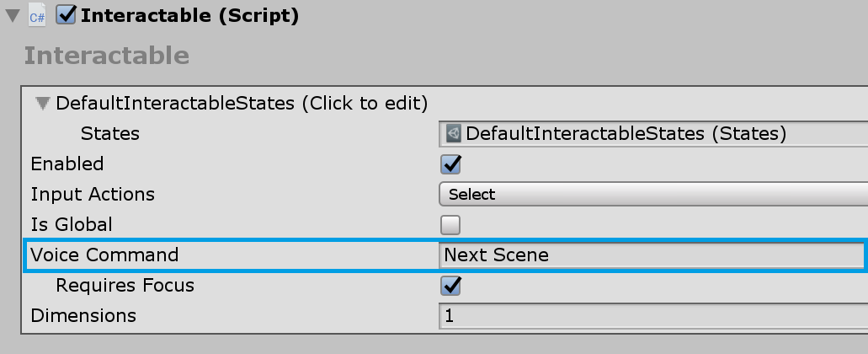
Task: Open the Input Actions dropdown
Action: point(652,194)
